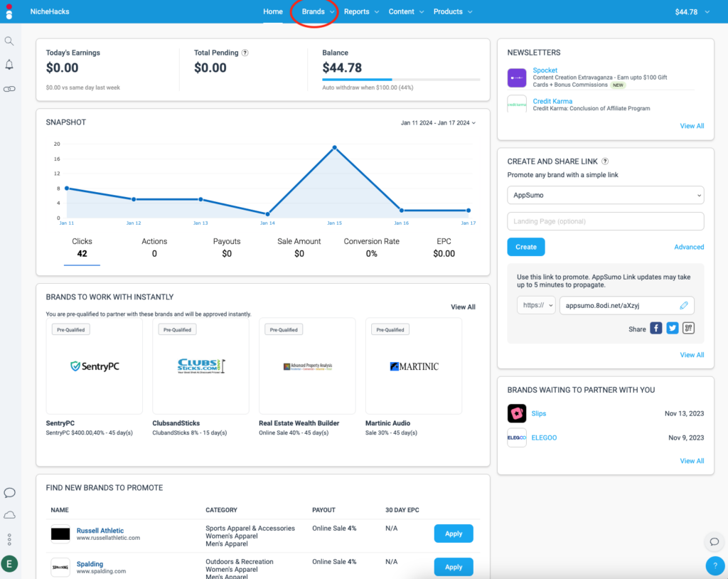
Task: Open the ELEGOO brand link
Action: [x=544, y=437]
